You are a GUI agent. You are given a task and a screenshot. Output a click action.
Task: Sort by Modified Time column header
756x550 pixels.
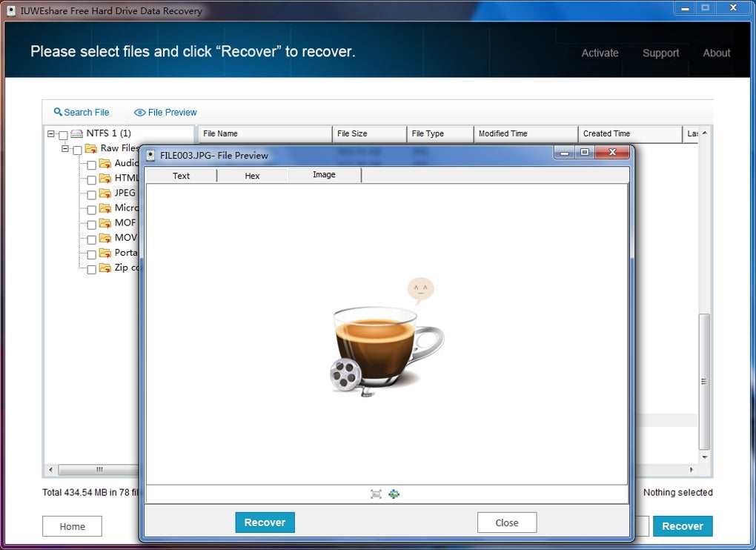tap(526, 133)
